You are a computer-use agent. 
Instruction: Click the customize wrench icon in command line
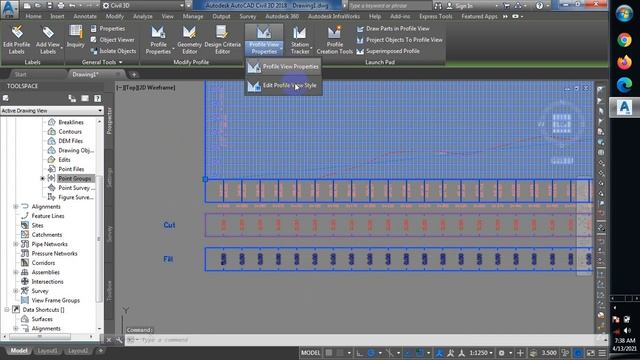[119, 340]
